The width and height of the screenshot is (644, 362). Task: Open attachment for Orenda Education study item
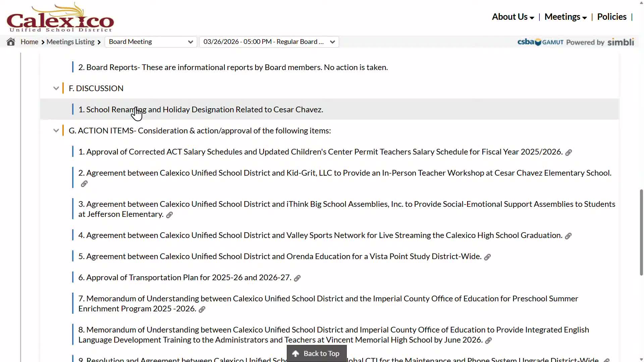tap(487, 257)
